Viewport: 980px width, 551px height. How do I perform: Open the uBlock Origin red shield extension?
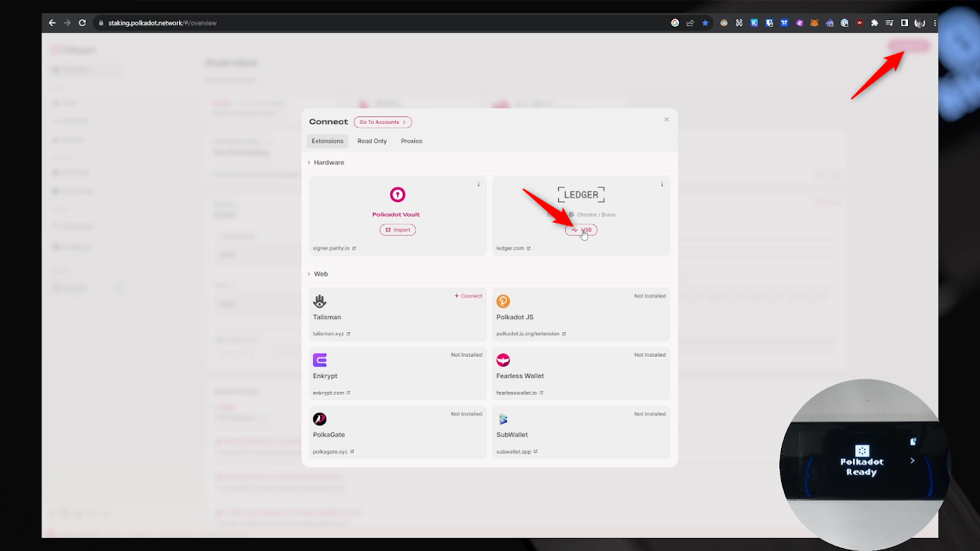point(860,23)
